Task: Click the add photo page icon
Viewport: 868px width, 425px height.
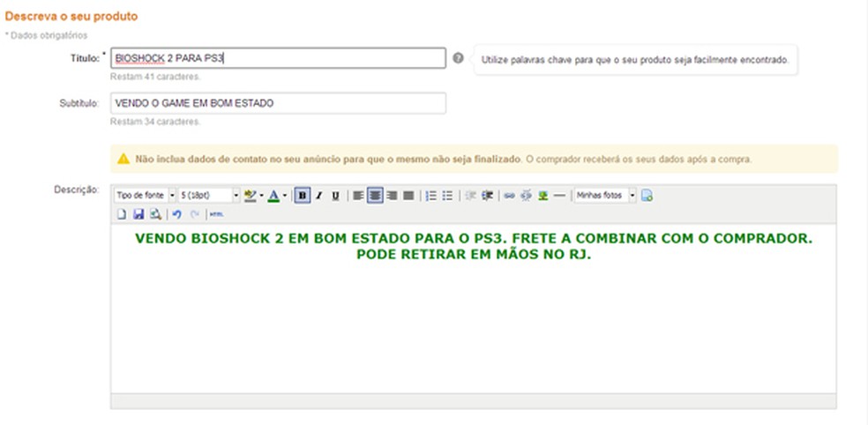Action: click(x=647, y=196)
